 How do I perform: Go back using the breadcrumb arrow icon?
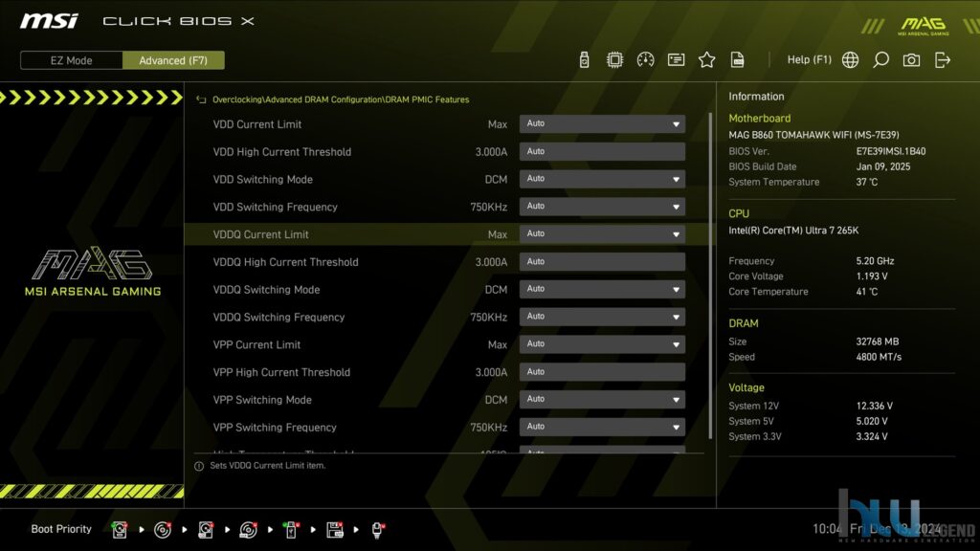click(x=201, y=99)
